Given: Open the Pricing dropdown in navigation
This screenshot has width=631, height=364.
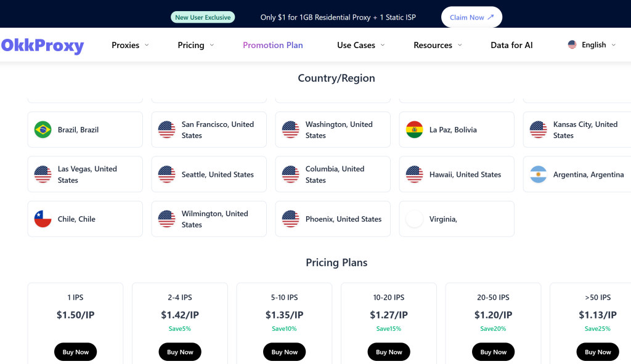Looking at the screenshot, I should coord(195,45).
